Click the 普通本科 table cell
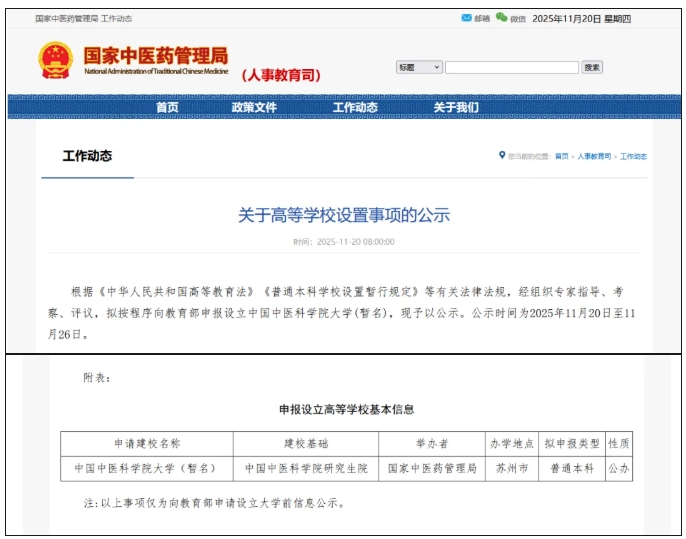Viewport: 686px width, 539px height. 572,469
